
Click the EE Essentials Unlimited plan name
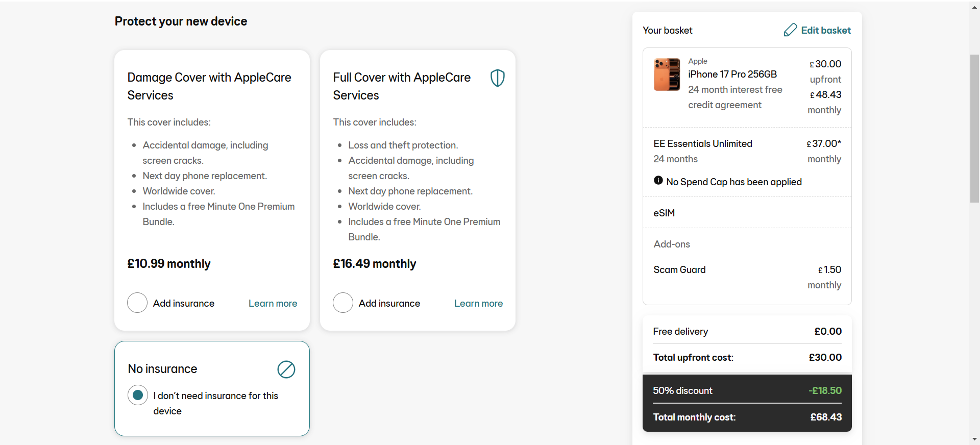click(x=702, y=144)
